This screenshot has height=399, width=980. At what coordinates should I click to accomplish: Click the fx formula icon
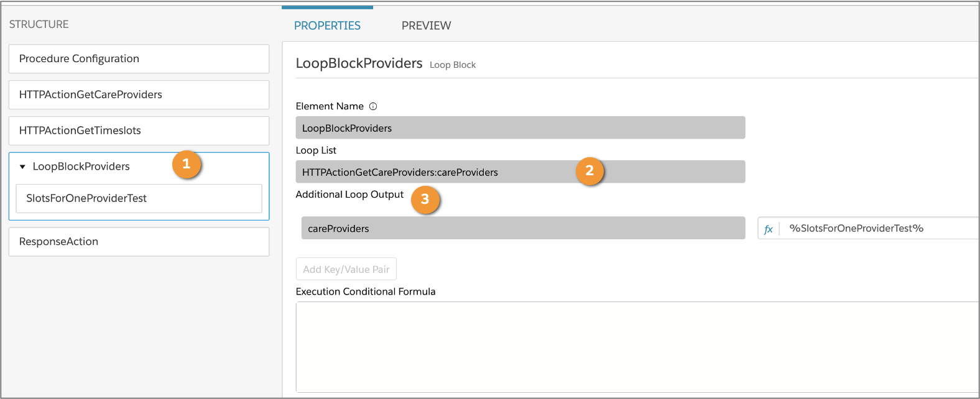pyautogui.click(x=769, y=229)
